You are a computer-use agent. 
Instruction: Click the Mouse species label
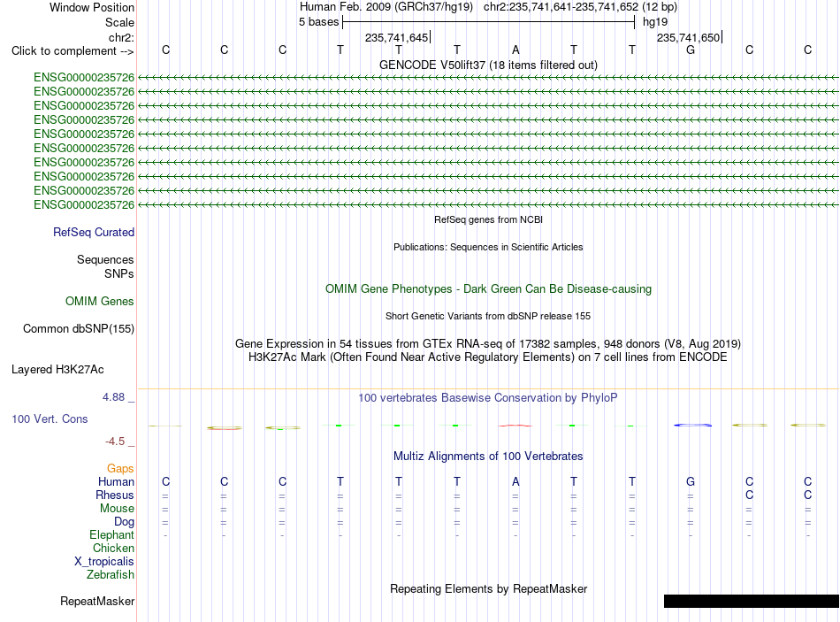pos(117,509)
